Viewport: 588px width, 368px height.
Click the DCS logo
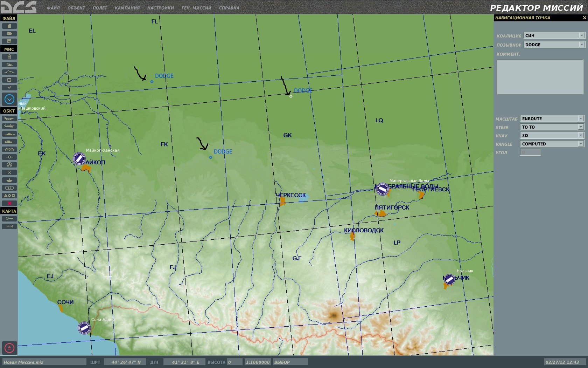tap(19, 7)
